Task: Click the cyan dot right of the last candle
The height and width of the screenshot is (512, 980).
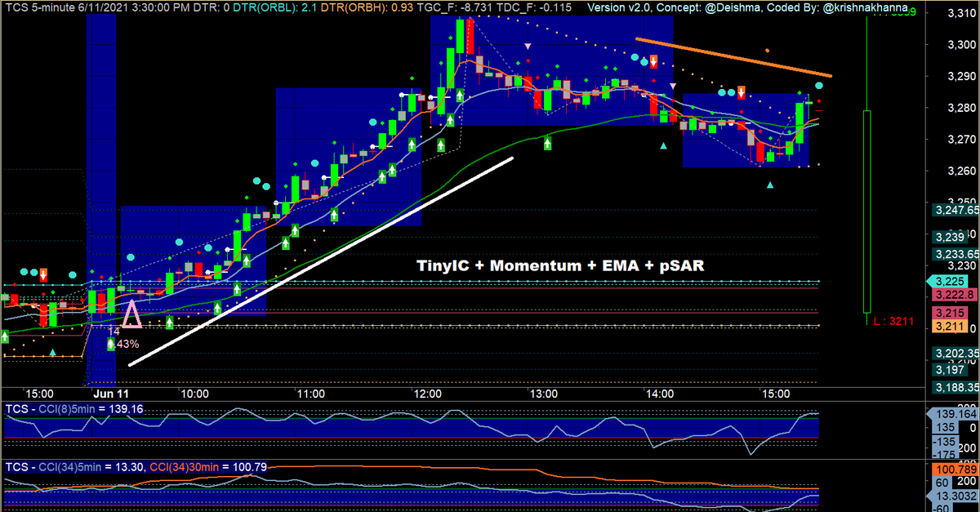Action: click(819, 86)
